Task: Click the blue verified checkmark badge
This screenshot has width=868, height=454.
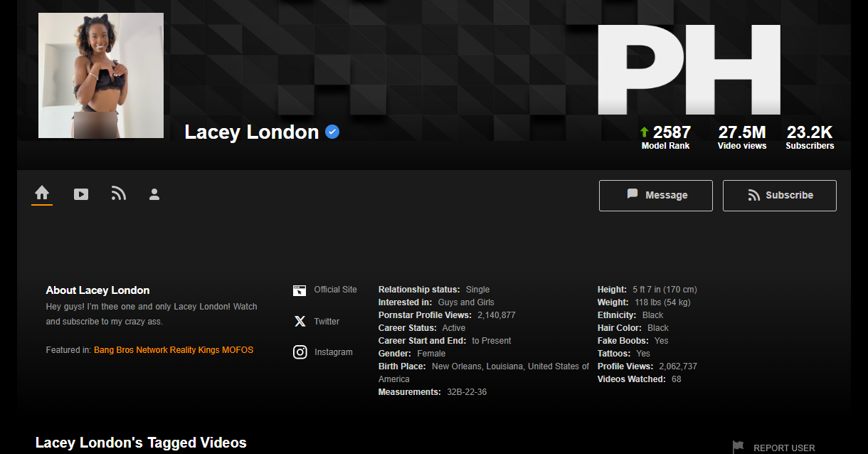Action: [x=332, y=132]
